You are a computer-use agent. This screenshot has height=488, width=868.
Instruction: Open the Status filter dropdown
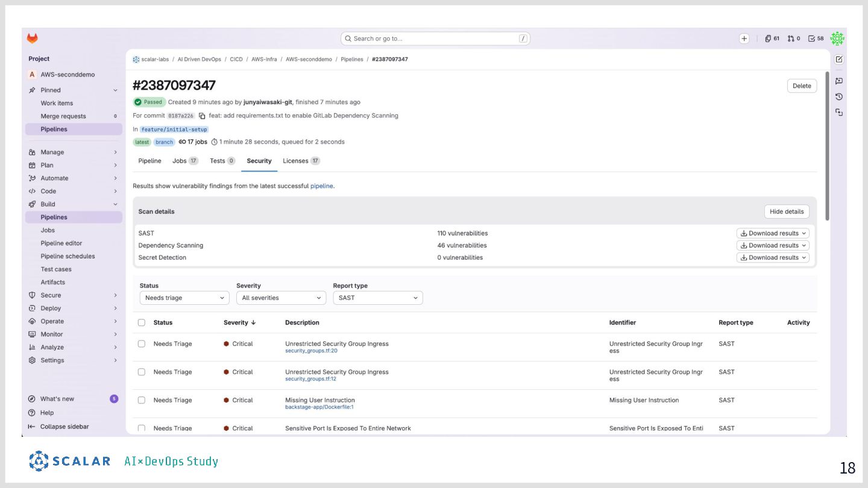coord(184,298)
